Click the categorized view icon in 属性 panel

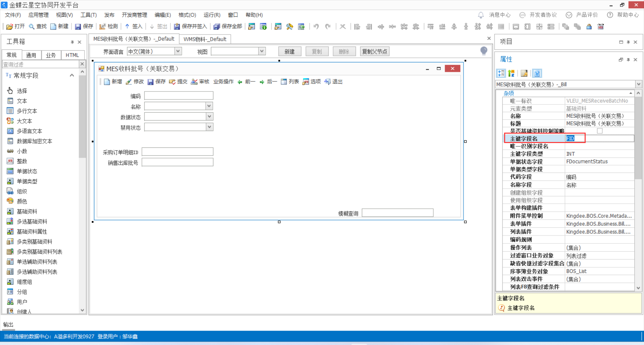(x=501, y=73)
